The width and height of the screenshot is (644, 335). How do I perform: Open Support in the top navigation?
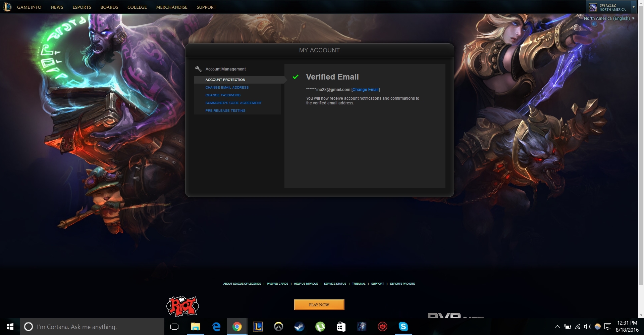click(206, 7)
